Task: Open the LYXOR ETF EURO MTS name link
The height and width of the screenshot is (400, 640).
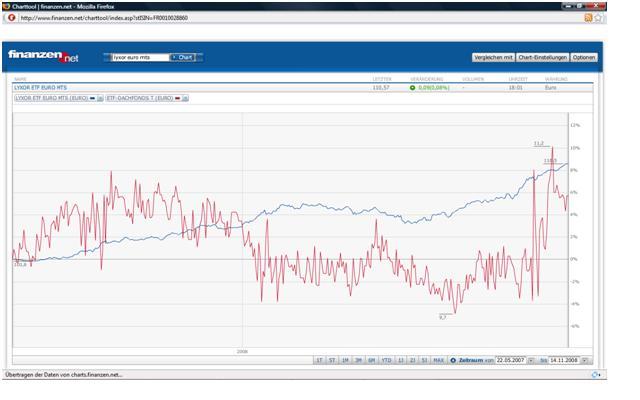Action: click(x=40, y=88)
